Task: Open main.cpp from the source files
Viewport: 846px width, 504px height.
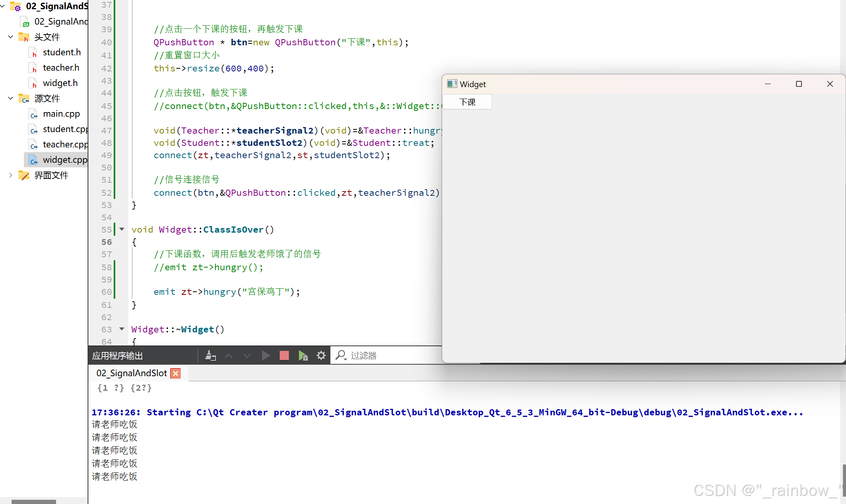Action: pos(61,114)
